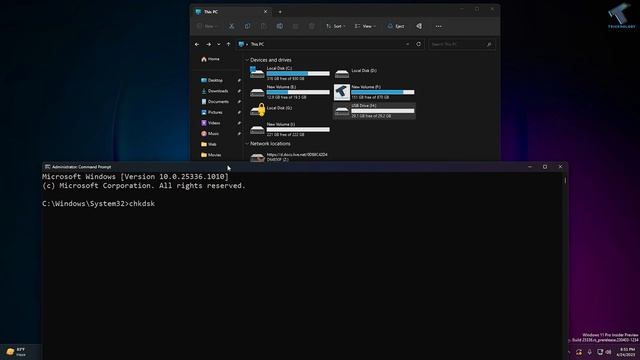The image size is (640, 360).
Task: Click the Eject button in toolbar
Action: coord(396,26)
